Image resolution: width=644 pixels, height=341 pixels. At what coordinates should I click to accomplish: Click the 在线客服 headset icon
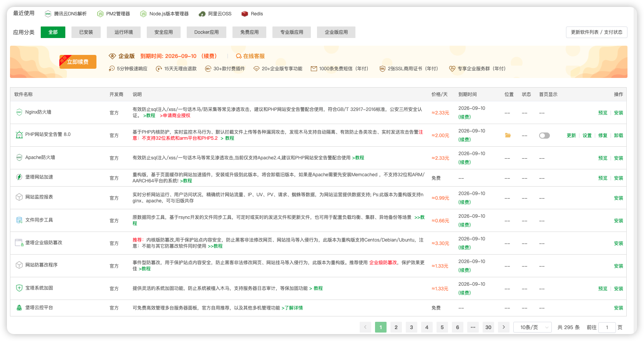pyautogui.click(x=239, y=56)
